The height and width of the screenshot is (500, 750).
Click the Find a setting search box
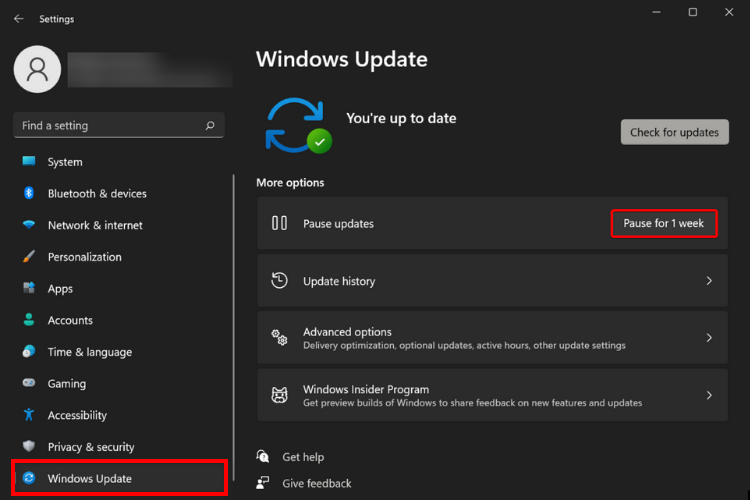pos(119,125)
